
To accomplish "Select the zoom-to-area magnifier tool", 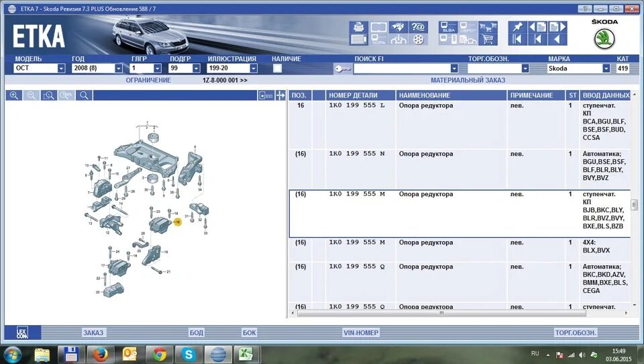I will (x=49, y=95).
